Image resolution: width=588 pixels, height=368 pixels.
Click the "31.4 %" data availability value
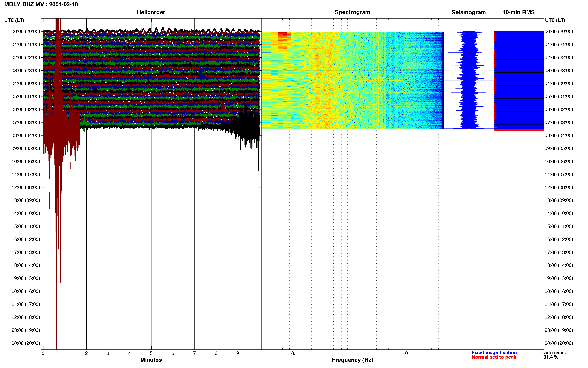[551, 357]
